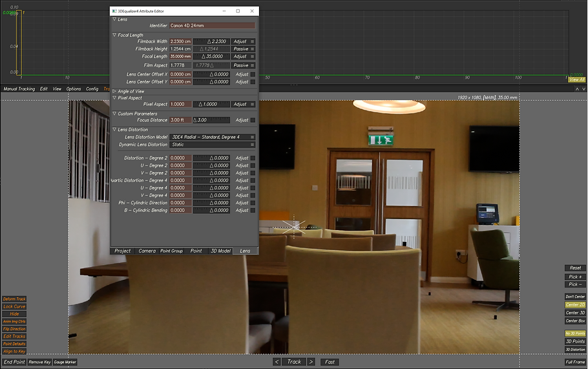Toggle Adjust checkbox for Lens Center Offset Y
Image resolution: width=588 pixels, height=369 pixels.
coord(253,82)
